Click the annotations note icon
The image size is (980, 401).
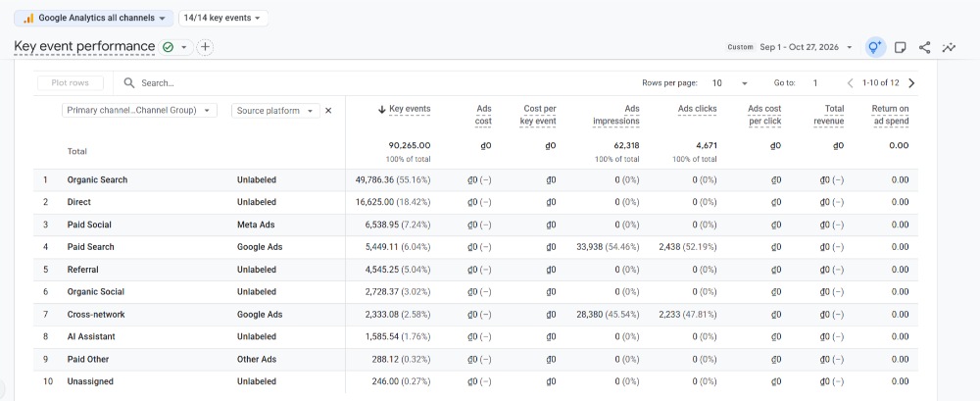[x=900, y=47]
